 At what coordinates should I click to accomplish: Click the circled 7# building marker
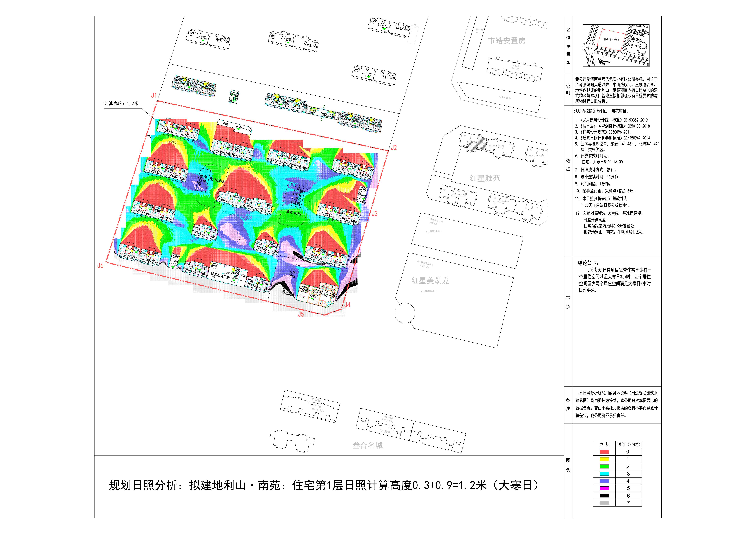tap(191, 33)
